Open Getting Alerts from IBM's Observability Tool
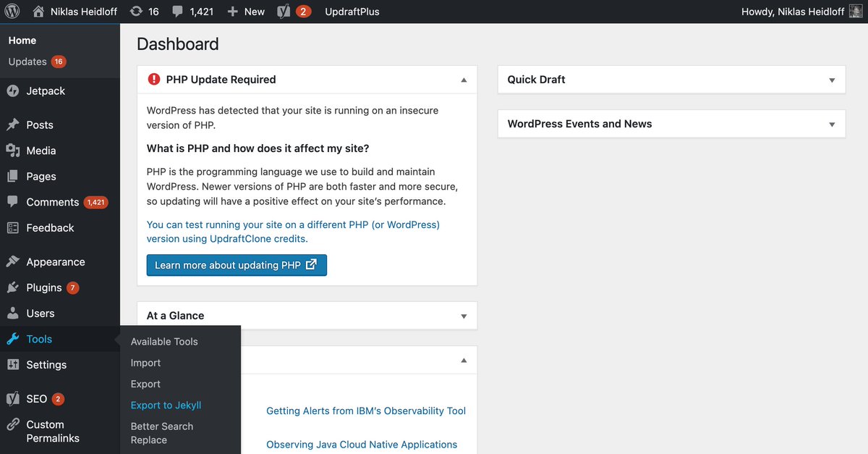 pos(366,411)
